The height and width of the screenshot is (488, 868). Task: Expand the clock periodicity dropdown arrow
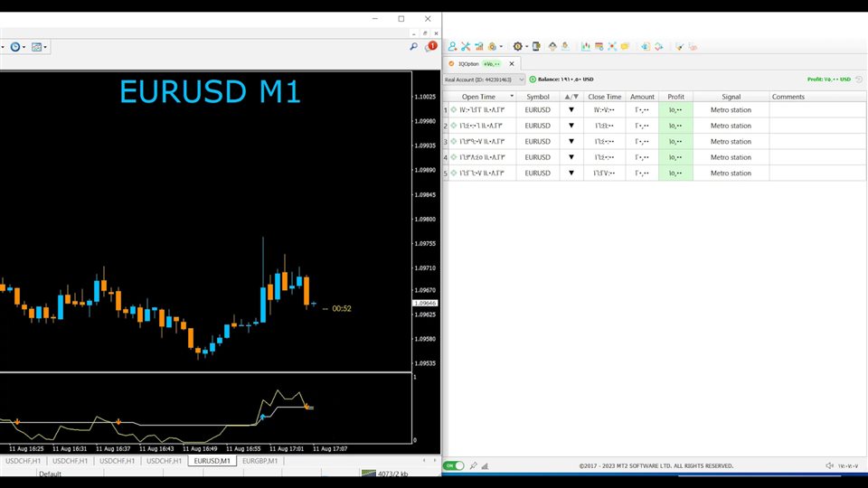click(24, 47)
